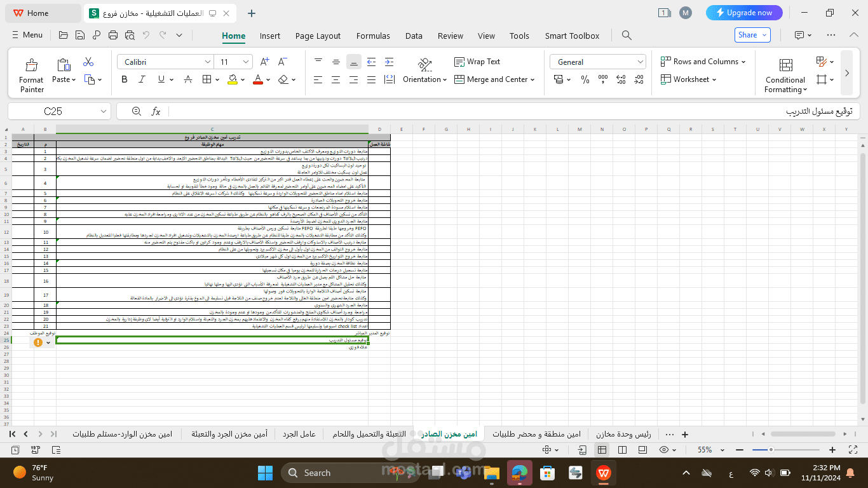Apply Bold formatting
The image size is (868, 488).
125,79
